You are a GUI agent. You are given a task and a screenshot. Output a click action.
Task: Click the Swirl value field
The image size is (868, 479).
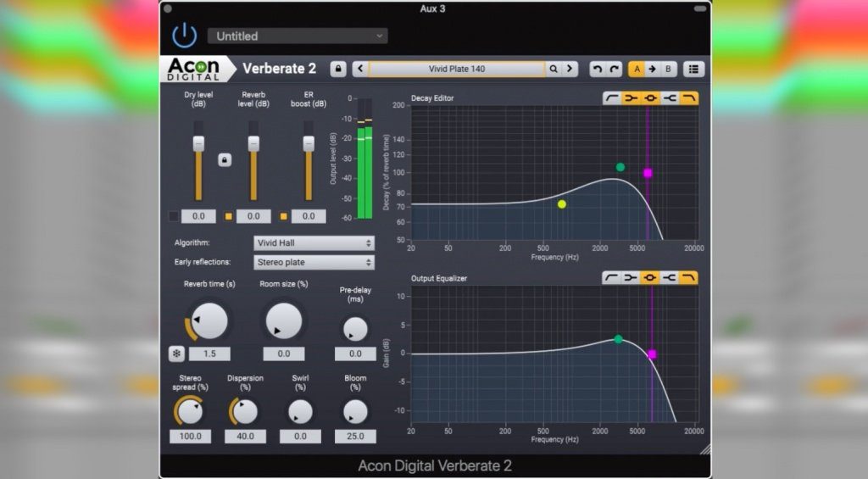[301, 437]
